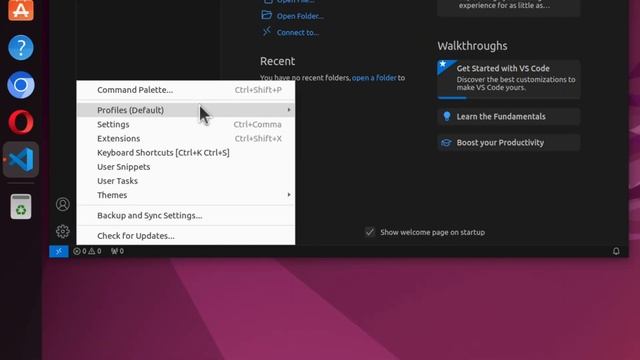Open Get Started with VS Code walkthrough
The image size is (640, 360).
click(509, 79)
